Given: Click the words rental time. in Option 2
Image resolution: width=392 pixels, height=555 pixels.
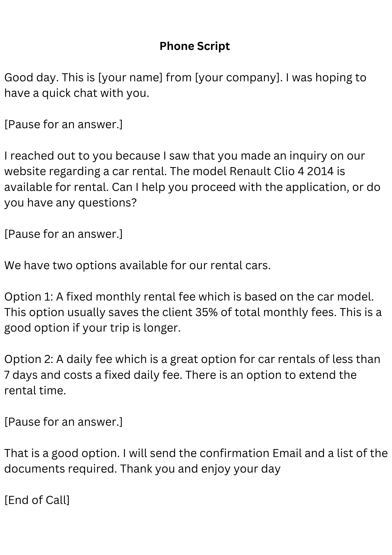Looking at the screenshot, I should (35, 391).
